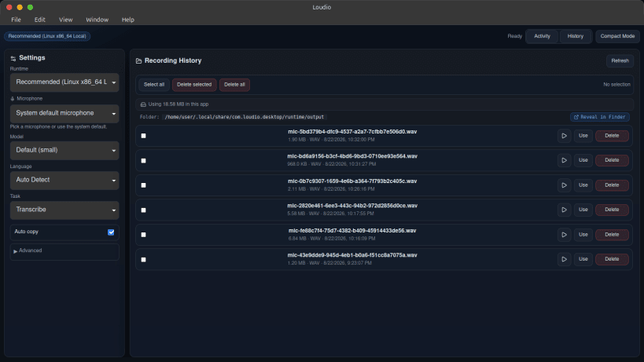The image size is (644, 362).
Task: Open the Help menu
Action: click(x=127, y=20)
